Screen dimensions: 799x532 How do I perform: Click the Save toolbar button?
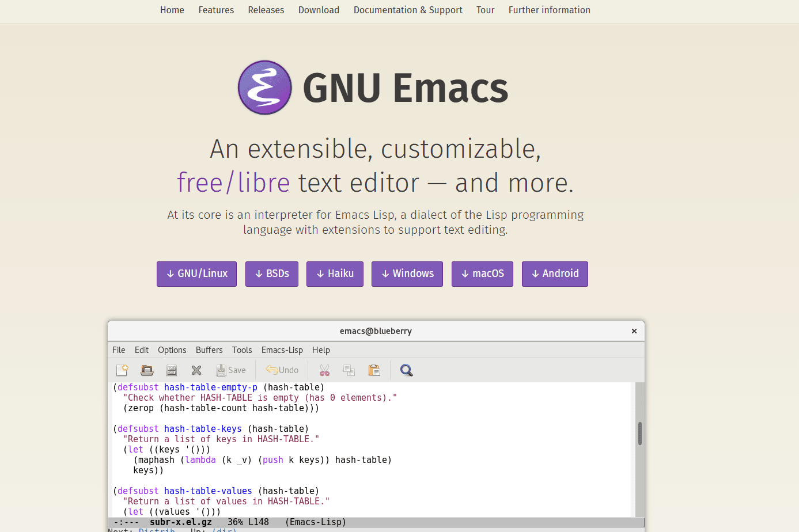tap(231, 370)
